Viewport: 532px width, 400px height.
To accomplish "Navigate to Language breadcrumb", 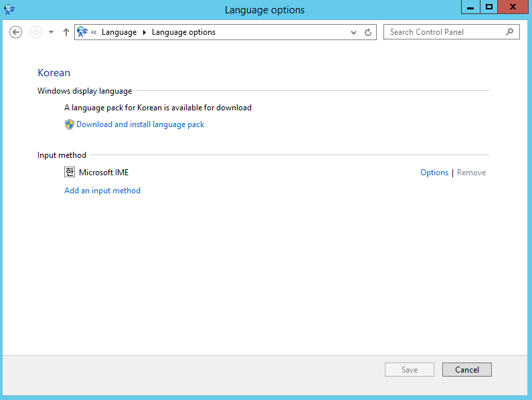I will coord(119,32).
